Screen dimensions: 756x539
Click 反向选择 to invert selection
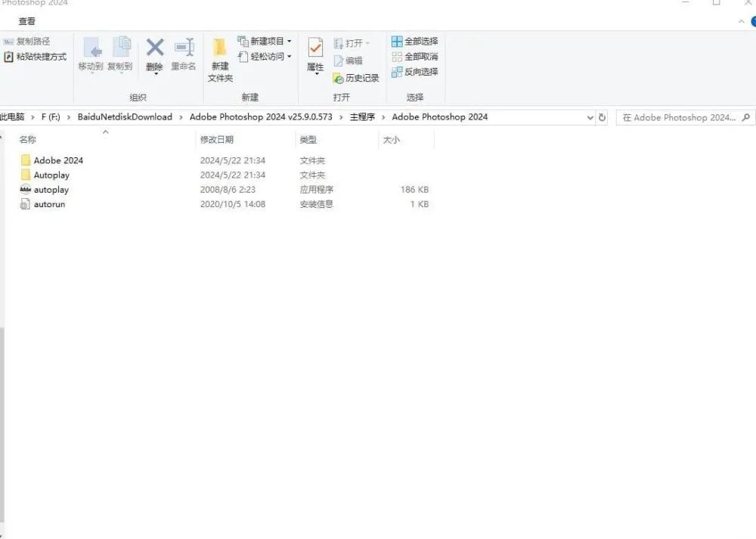(x=414, y=72)
